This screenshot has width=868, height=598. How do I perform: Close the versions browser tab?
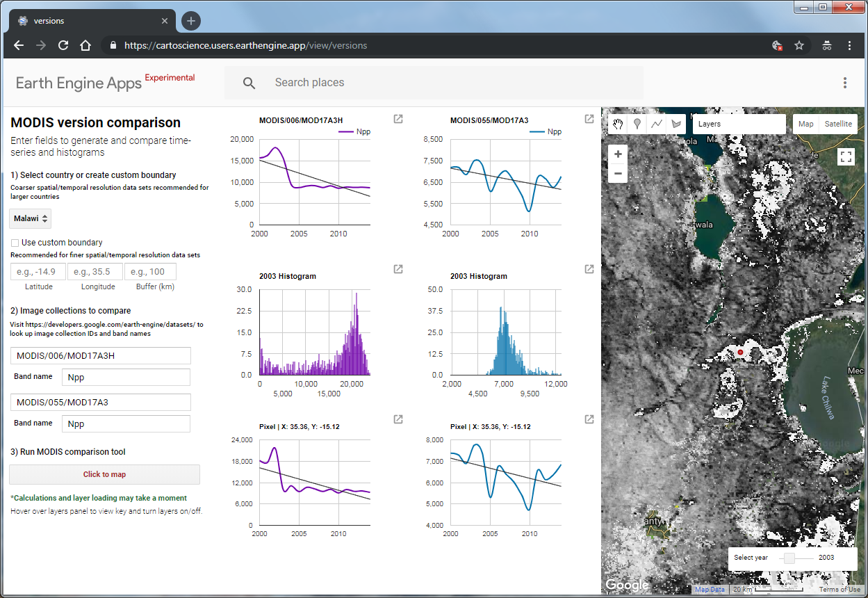(x=164, y=21)
